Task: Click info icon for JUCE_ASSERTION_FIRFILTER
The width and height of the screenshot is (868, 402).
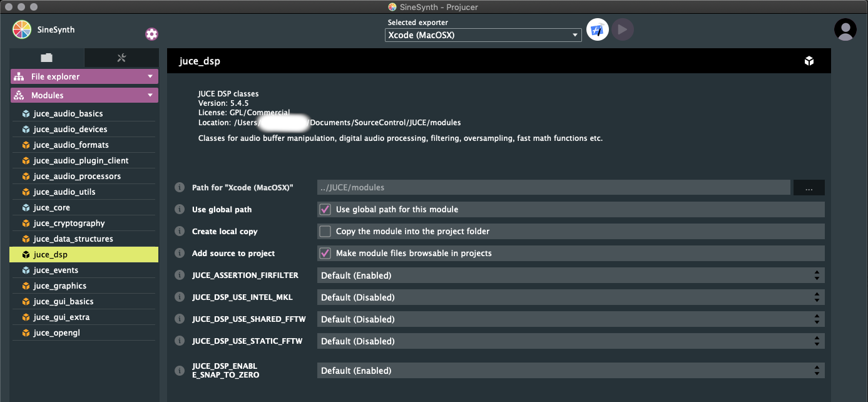Action: (x=180, y=275)
